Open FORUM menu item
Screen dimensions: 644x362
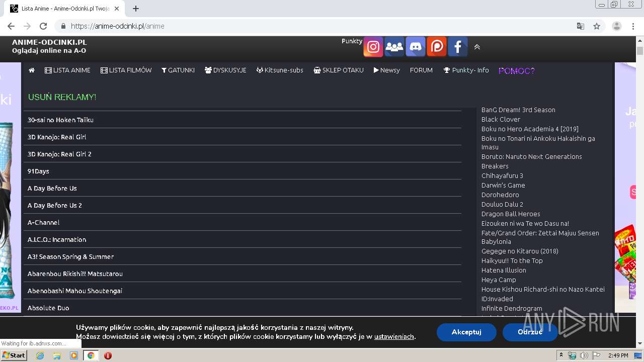pos(421,70)
